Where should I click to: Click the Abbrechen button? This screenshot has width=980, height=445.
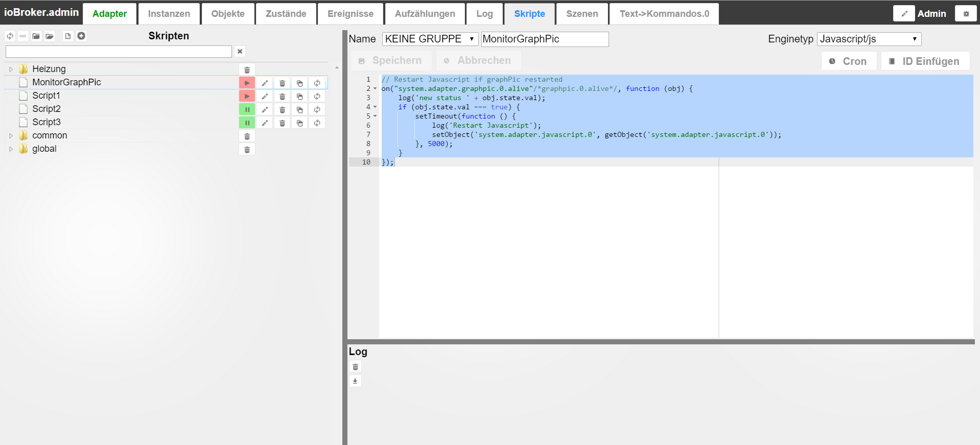click(x=478, y=61)
